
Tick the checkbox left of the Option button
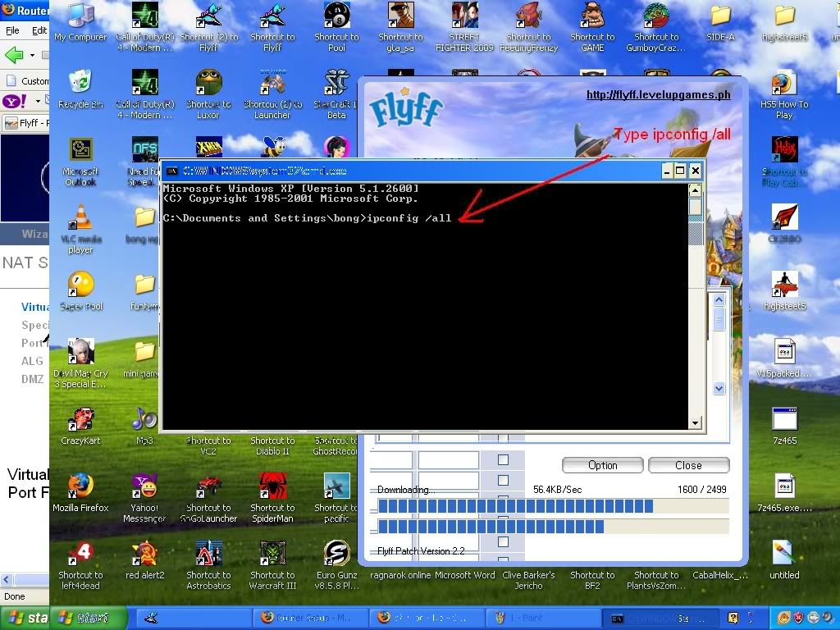(x=504, y=459)
